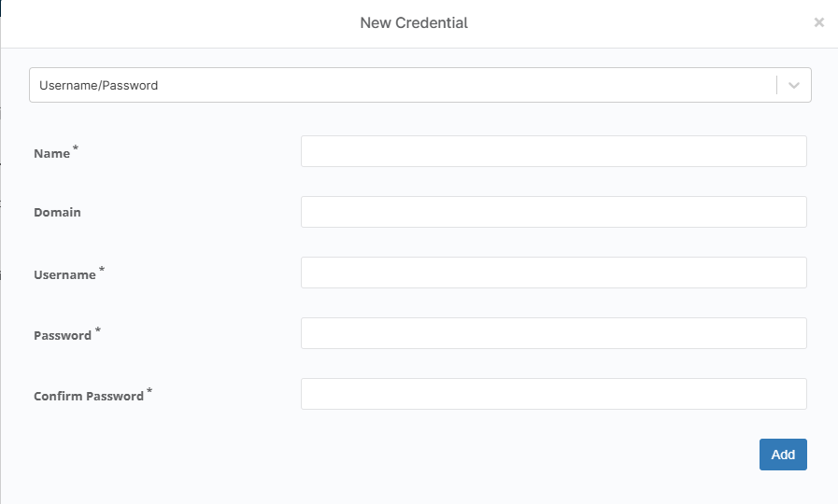Click the required asterisk beside Username

(x=102, y=270)
